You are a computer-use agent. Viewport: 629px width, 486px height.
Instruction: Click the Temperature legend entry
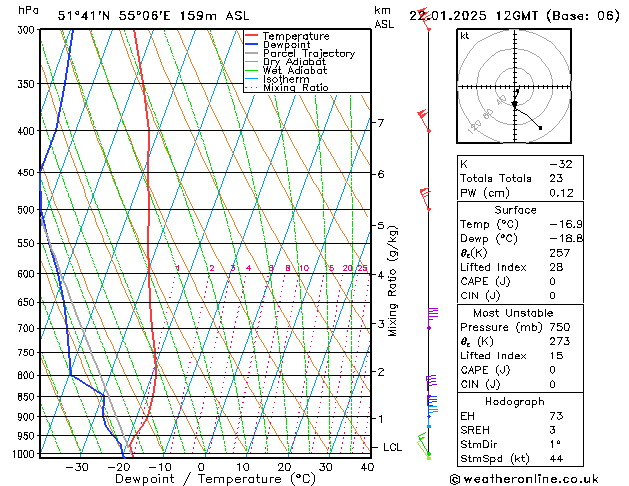(296, 36)
